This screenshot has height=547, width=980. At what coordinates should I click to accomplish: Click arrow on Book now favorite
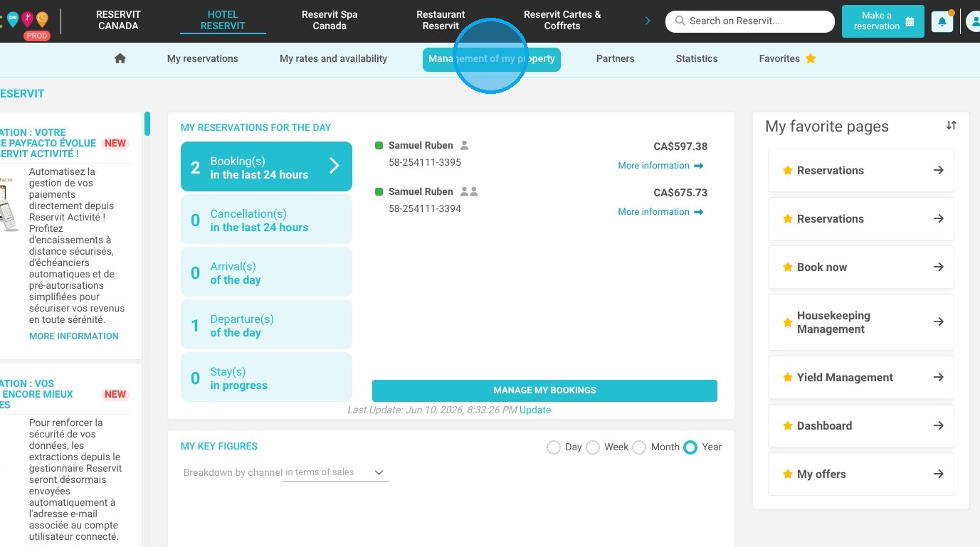939,267
